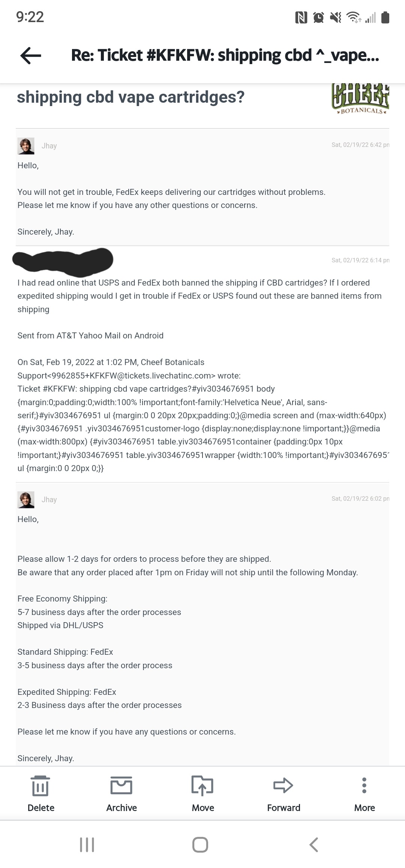Tap Jhay's avatar in top reply
Viewport: 405px width, 868px height.
click(x=26, y=146)
